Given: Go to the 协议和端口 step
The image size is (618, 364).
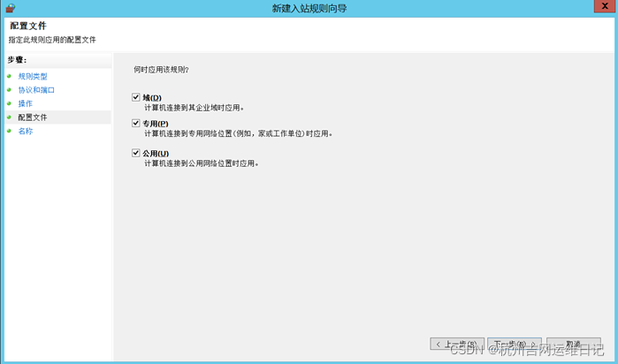Looking at the screenshot, I should (x=36, y=90).
